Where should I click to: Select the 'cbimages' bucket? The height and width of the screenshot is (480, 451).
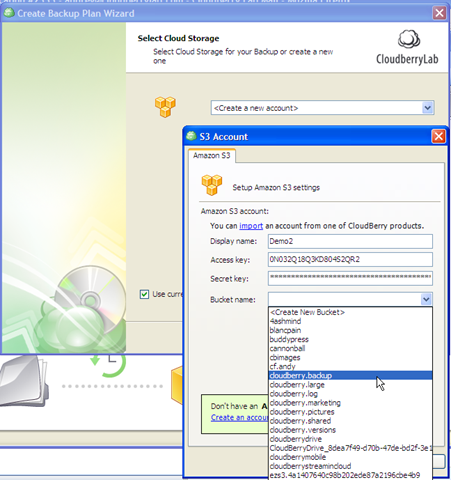350,358
